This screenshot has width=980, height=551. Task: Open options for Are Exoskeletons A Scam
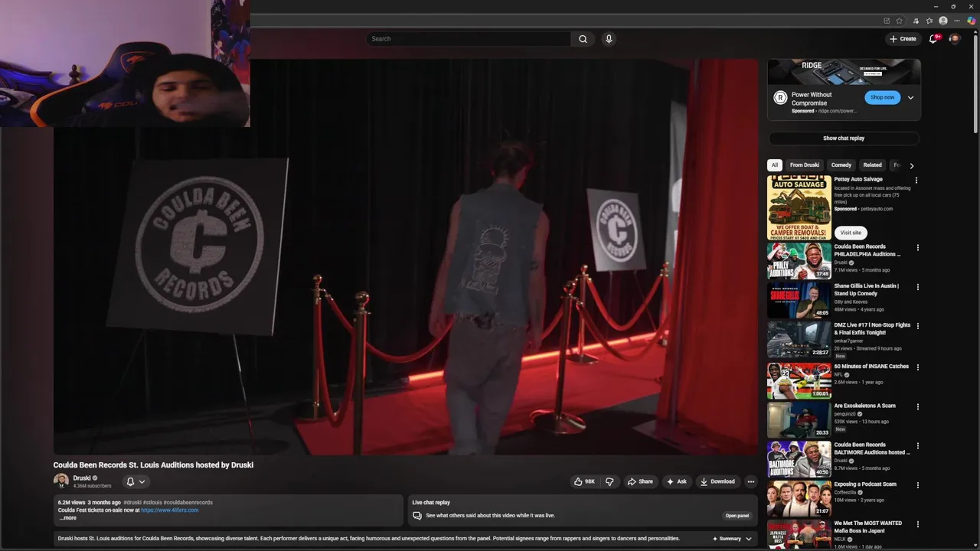(917, 406)
